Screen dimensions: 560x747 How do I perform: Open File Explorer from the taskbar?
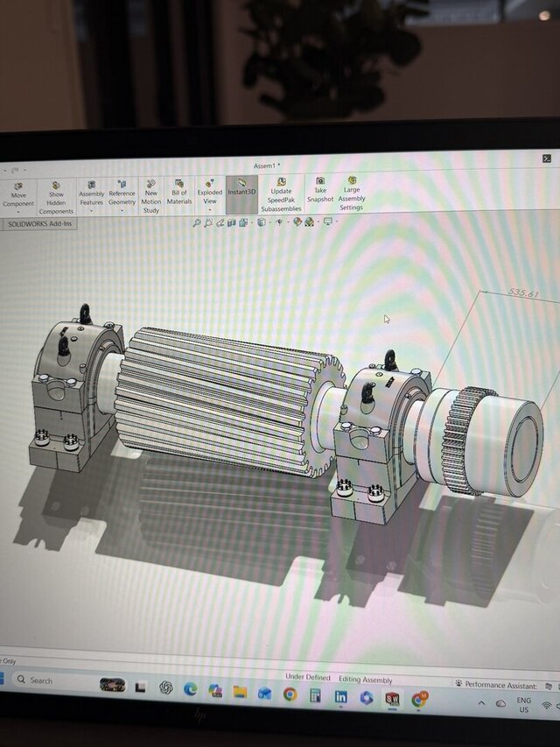click(240, 691)
